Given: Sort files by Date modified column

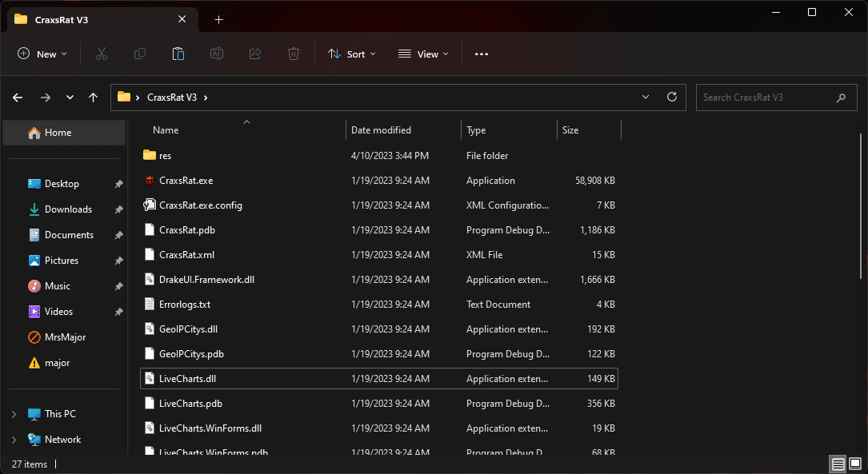Looking at the screenshot, I should tap(381, 130).
